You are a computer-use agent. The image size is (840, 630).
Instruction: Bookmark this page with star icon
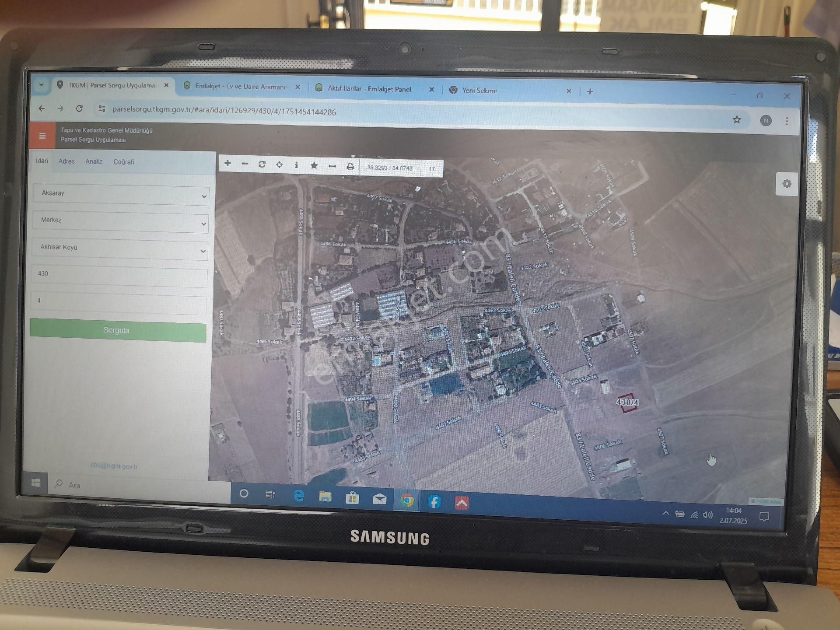point(737,119)
